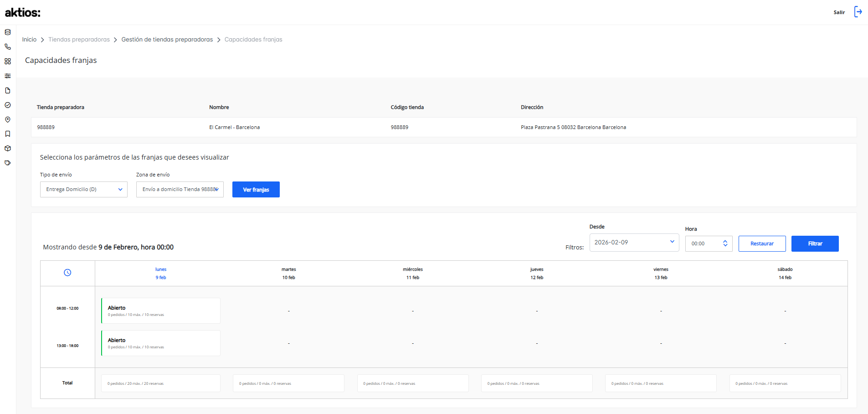Select the miércoles 11 feb column header

[x=413, y=274]
